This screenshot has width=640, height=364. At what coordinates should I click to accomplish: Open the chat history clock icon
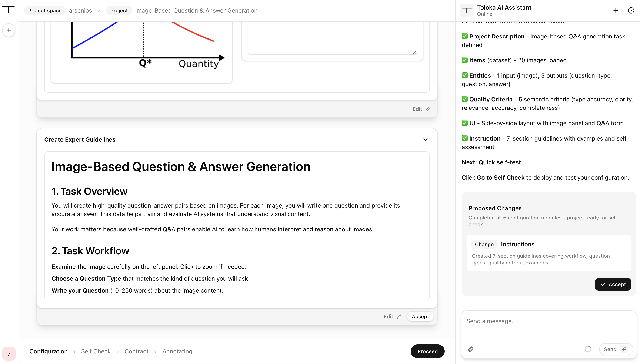click(x=631, y=10)
